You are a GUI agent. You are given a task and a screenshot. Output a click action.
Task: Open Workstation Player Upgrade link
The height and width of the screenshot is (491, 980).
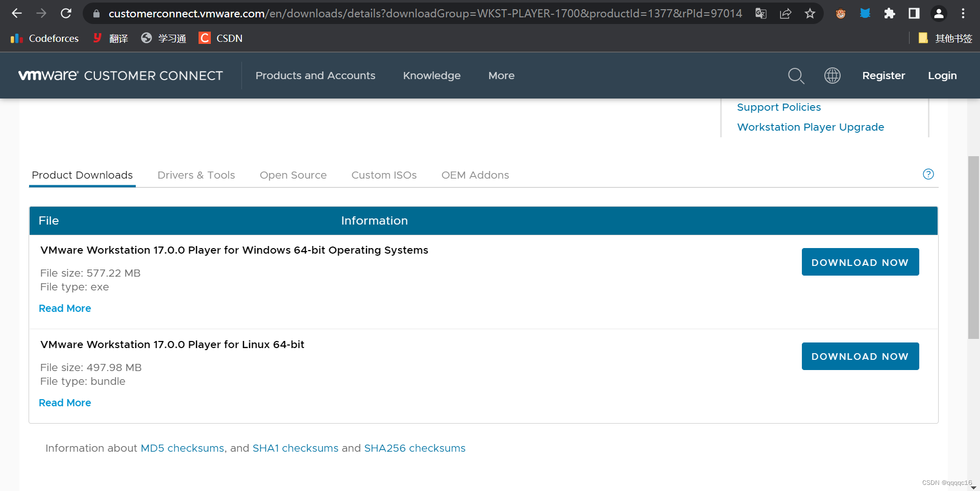point(811,127)
